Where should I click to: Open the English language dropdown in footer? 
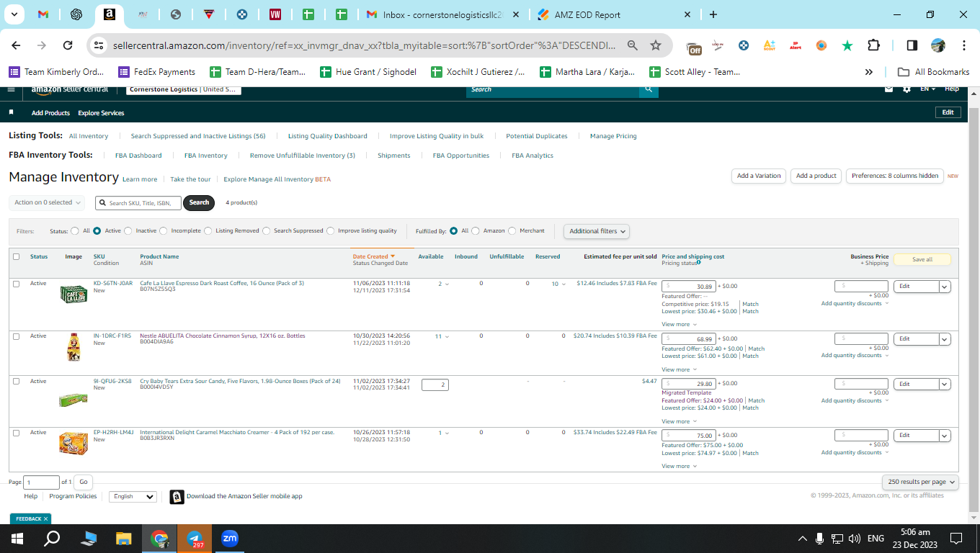click(133, 497)
